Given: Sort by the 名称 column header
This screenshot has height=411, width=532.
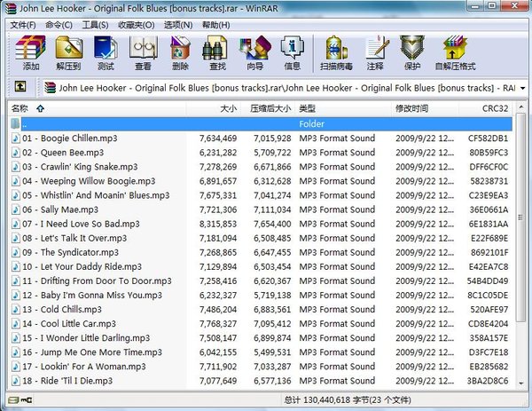Looking at the screenshot, I should point(98,108).
